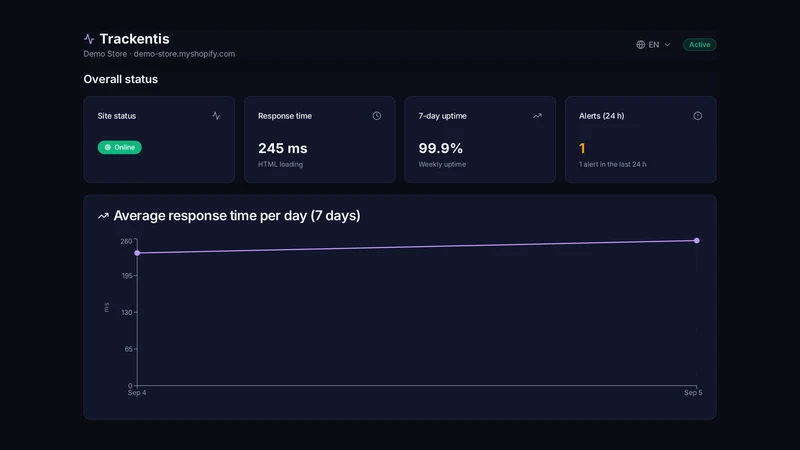Click the EN language label

coord(654,45)
